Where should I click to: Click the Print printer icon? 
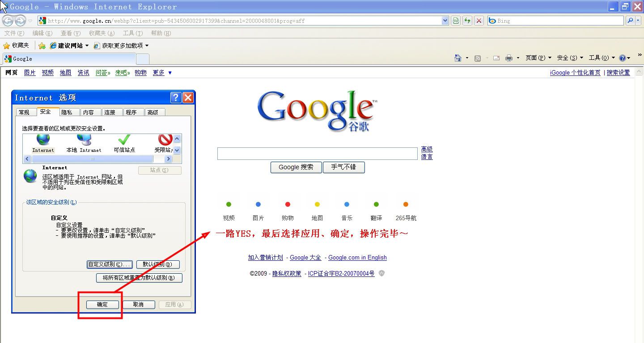click(509, 58)
